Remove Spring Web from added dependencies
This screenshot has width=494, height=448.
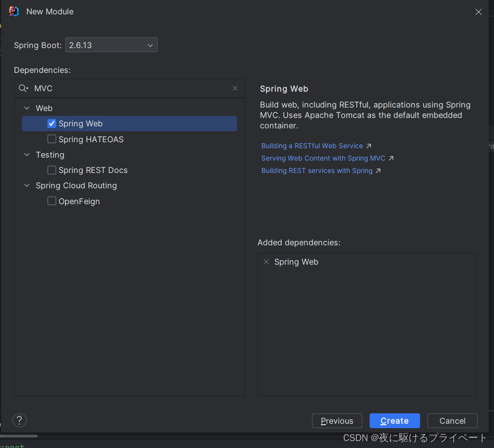[x=266, y=262]
